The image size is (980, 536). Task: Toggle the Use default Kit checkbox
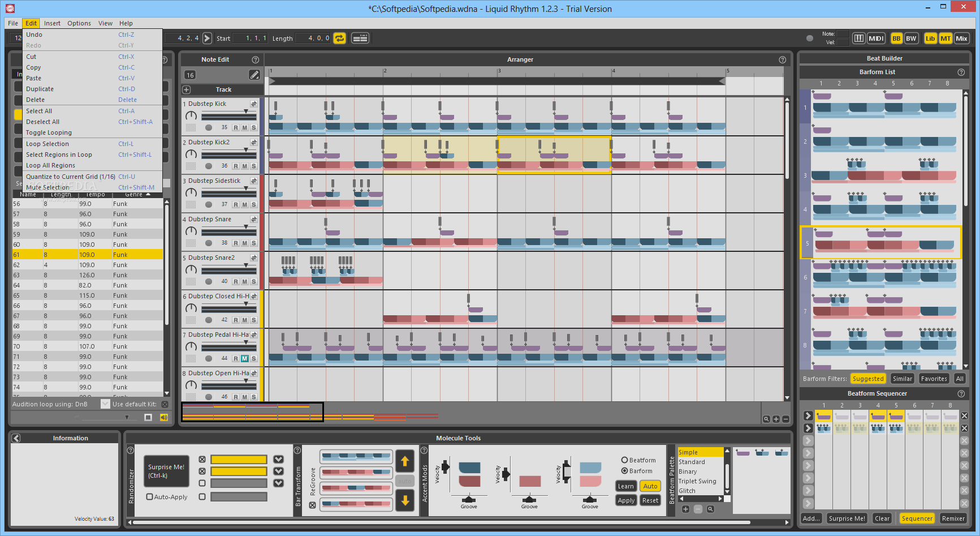[165, 404]
